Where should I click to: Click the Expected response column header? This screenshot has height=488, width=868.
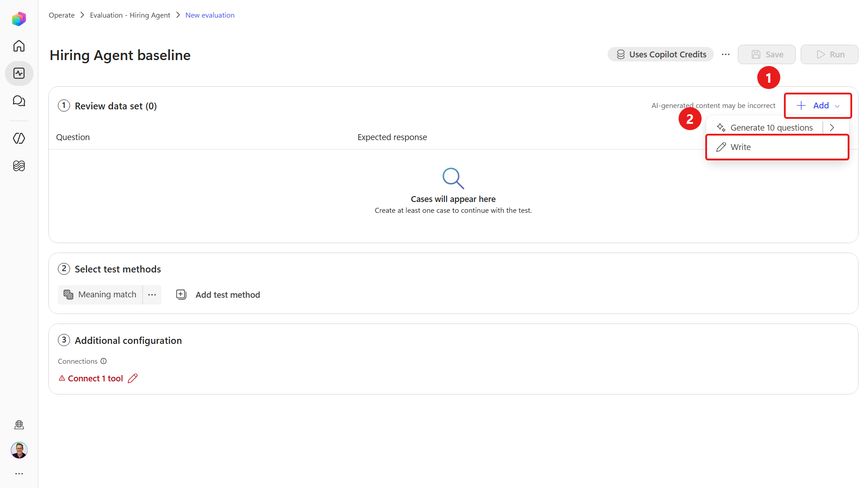392,137
